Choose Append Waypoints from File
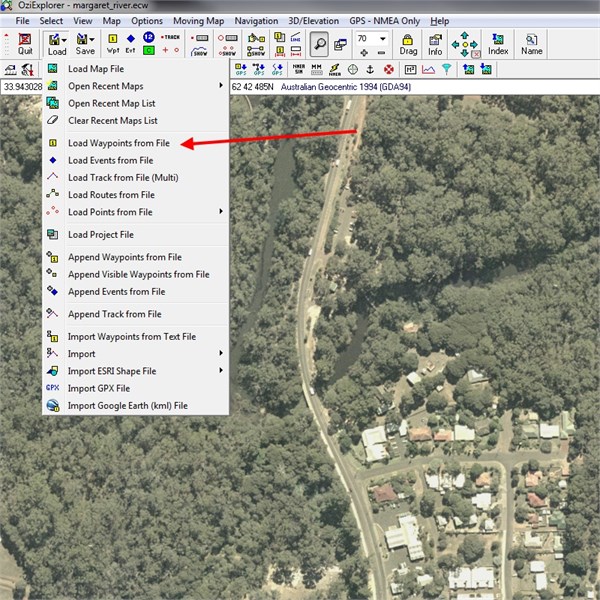This screenshot has width=600, height=600. pos(136,257)
